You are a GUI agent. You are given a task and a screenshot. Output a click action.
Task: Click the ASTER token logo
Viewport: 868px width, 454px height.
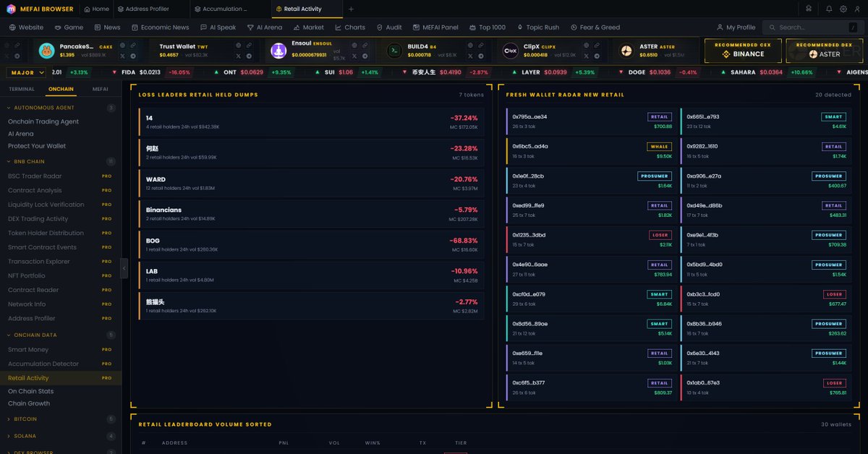[x=626, y=51]
